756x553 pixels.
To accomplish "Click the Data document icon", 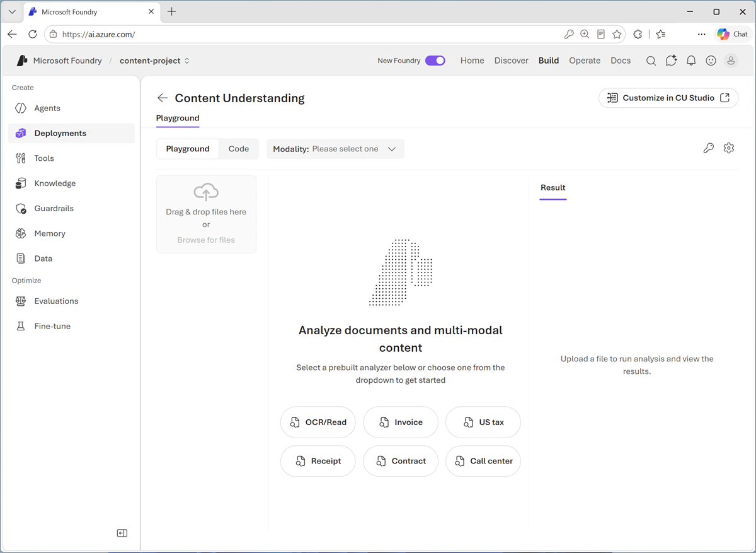I will [21, 259].
